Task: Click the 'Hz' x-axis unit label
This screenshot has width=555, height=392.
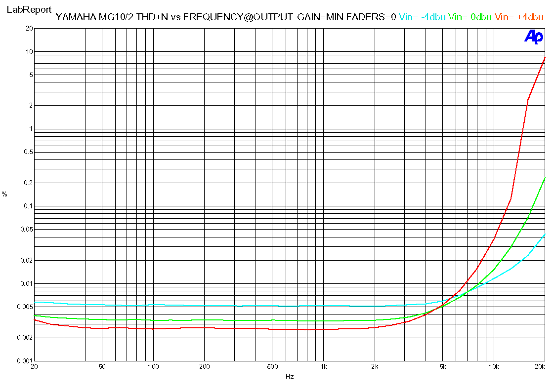Action: click(x=290, y=376)
